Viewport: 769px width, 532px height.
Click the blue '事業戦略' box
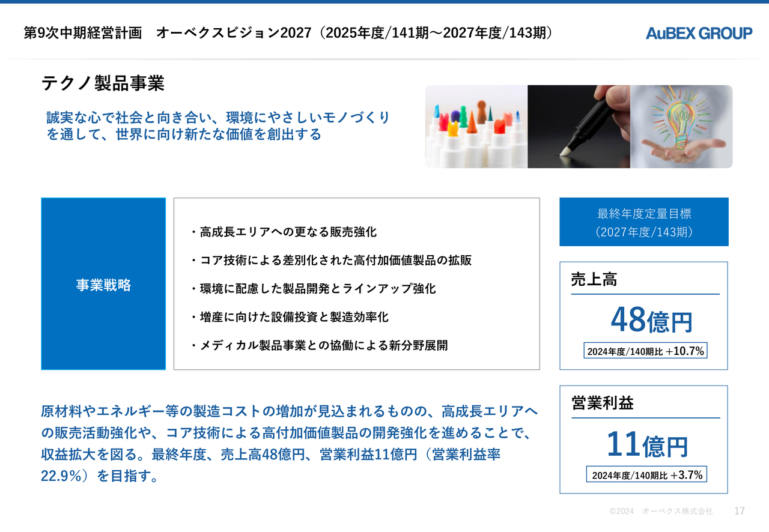103,283
